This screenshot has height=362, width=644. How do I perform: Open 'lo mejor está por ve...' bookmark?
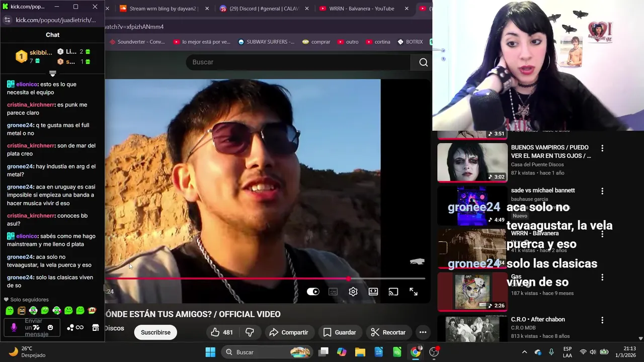point(202,42)
